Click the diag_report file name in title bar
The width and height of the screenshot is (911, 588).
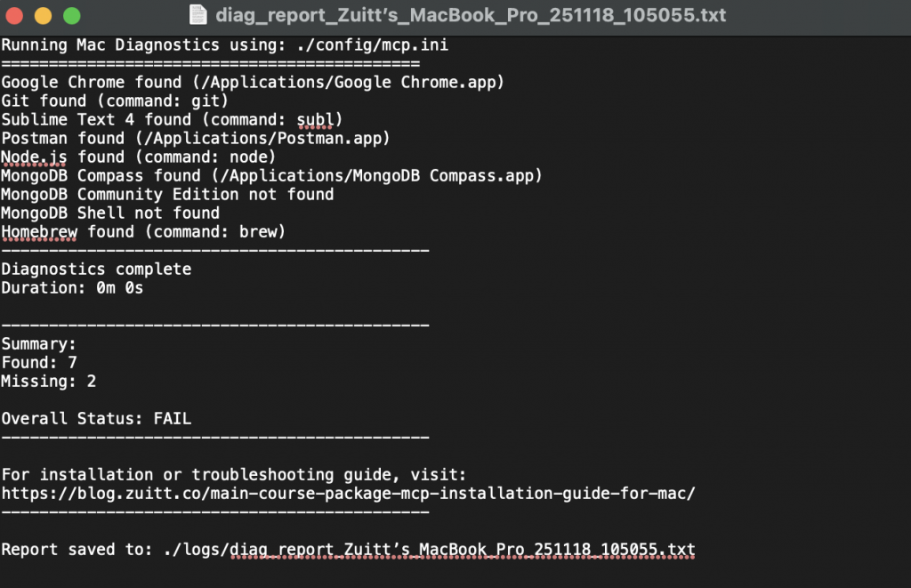pos(470,15)
